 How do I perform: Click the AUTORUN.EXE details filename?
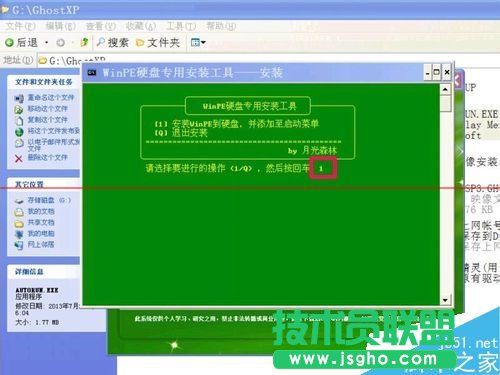(37, 290)
